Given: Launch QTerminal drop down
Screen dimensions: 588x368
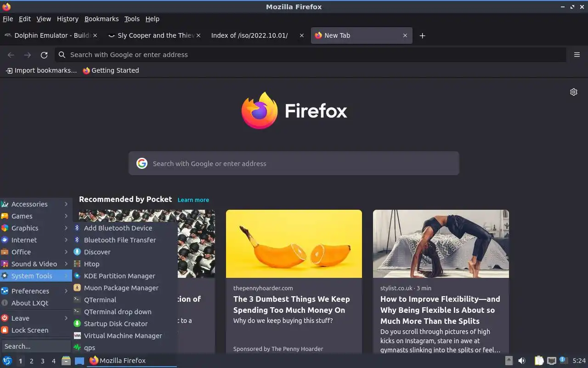Looking at the screenshot, I should click(x=124, y=312).
